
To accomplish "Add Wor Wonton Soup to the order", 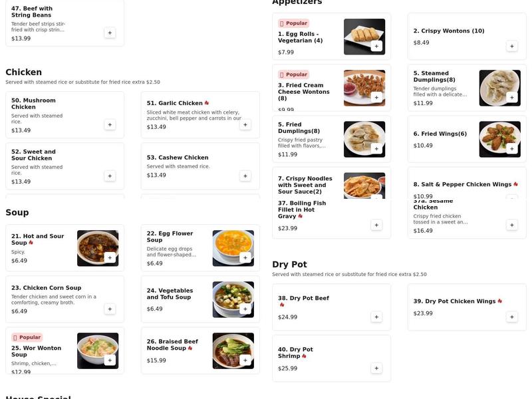I will point(109,359).
